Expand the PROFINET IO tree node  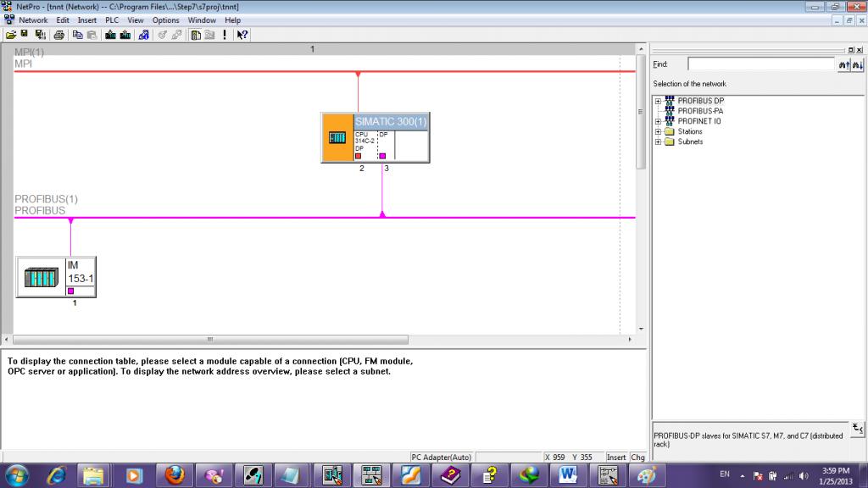point(658,121)
